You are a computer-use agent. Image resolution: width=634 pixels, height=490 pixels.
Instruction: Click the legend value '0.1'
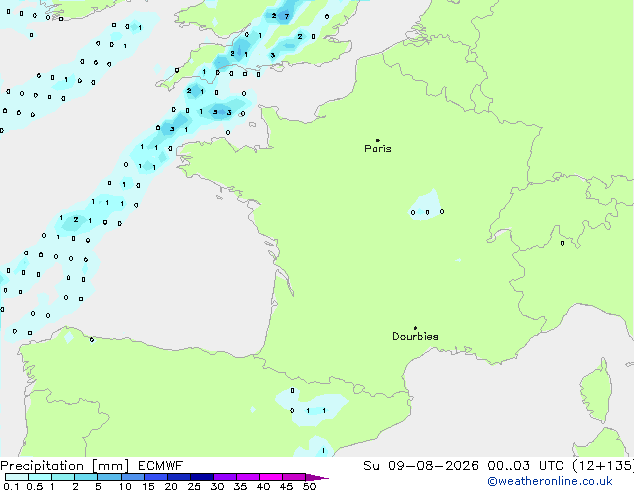point(11,486)
